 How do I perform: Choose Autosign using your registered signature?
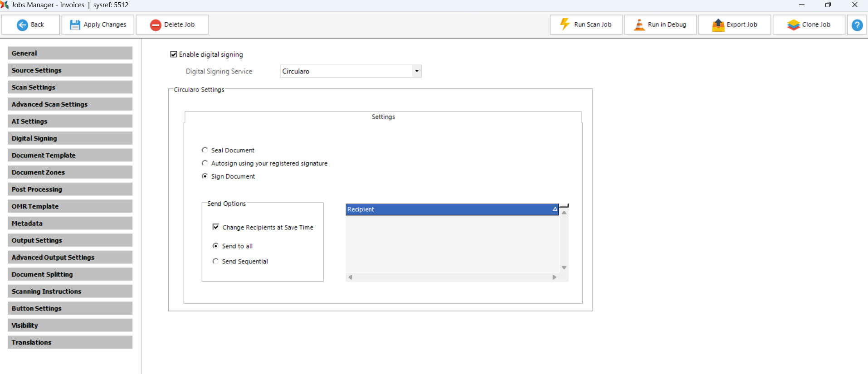coord(205,163)
